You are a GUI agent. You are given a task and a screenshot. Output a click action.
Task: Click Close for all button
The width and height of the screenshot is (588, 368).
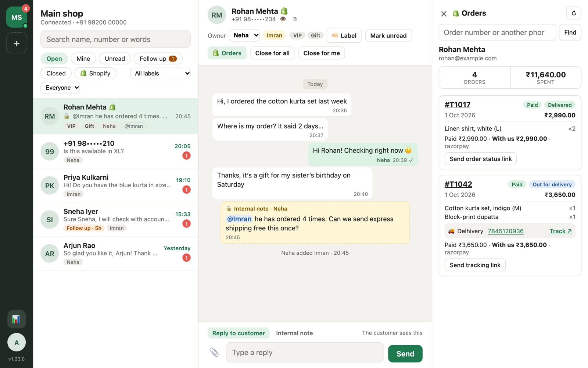[272, 53]
